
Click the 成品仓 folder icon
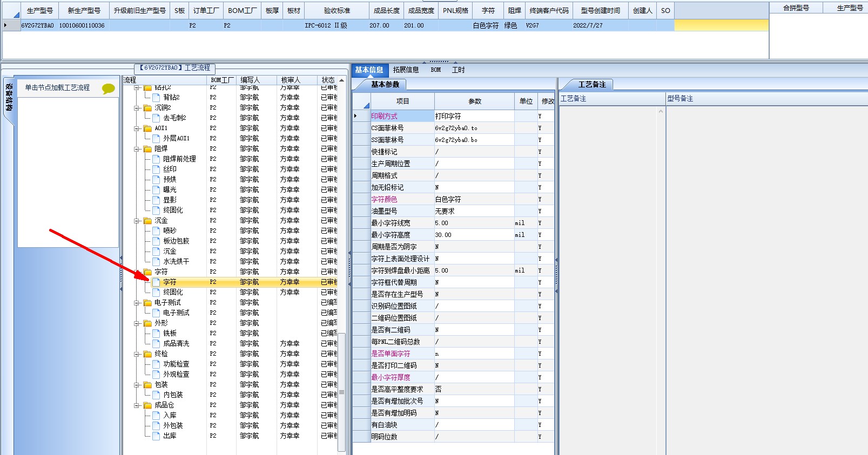147,405
